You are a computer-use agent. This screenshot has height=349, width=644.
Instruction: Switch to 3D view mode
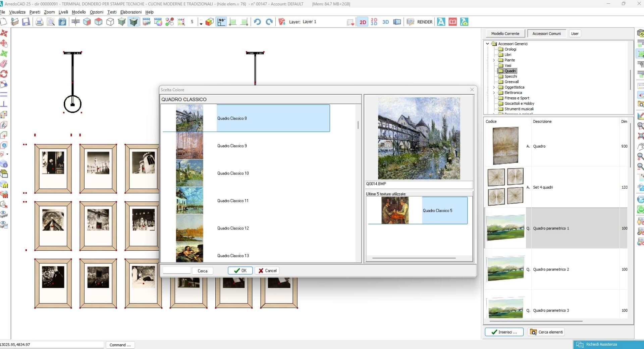(385, 22)
